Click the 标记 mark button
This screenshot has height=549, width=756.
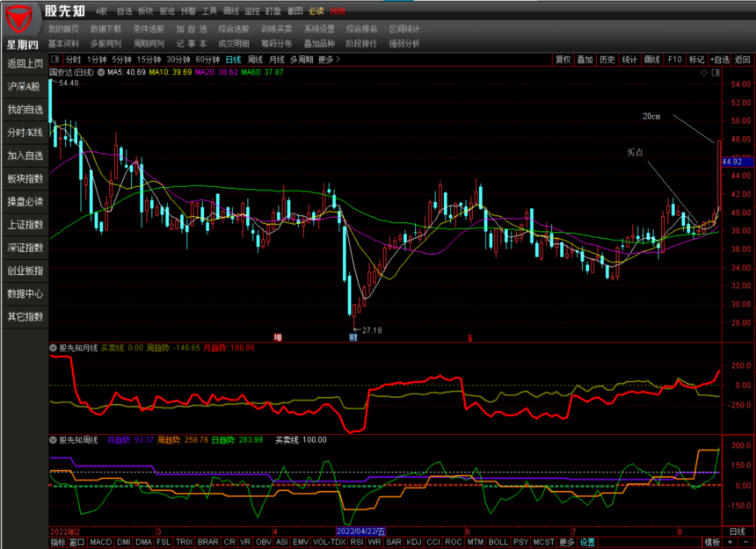tap(697, 59)
